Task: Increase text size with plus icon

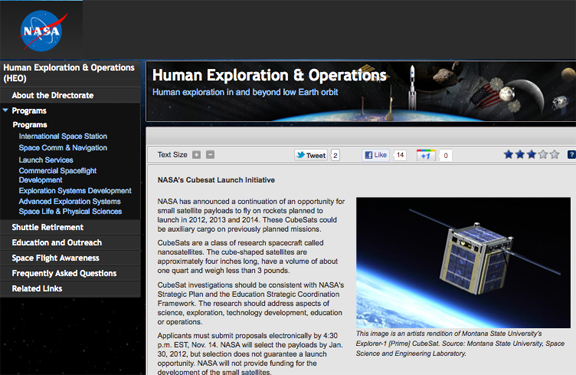Action: (x=197, y=155)
